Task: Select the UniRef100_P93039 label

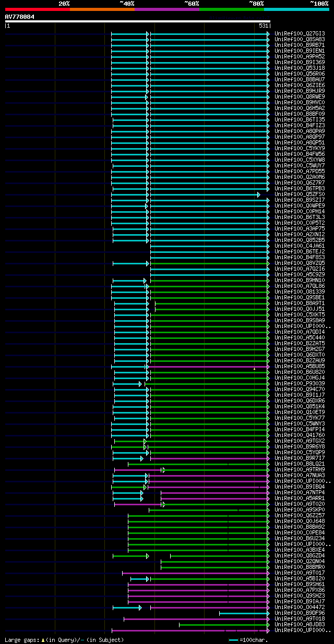Action: 300,383
